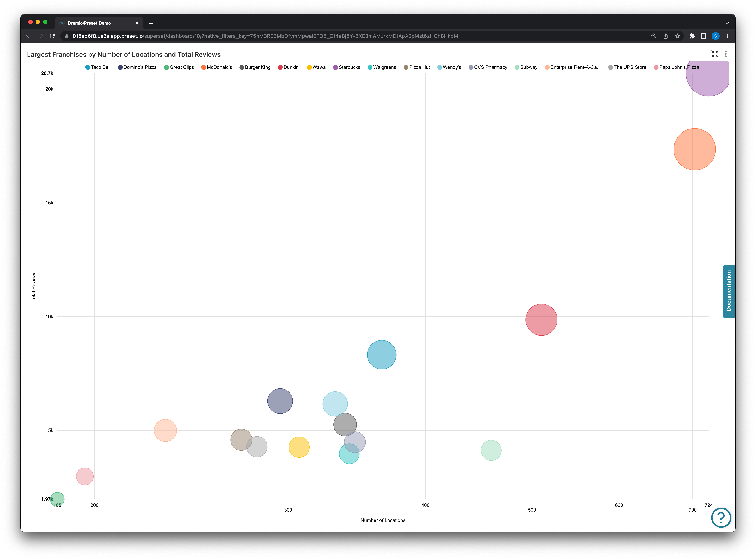Go back to previous page
756x559 pixels.
[x=29, y=36]
